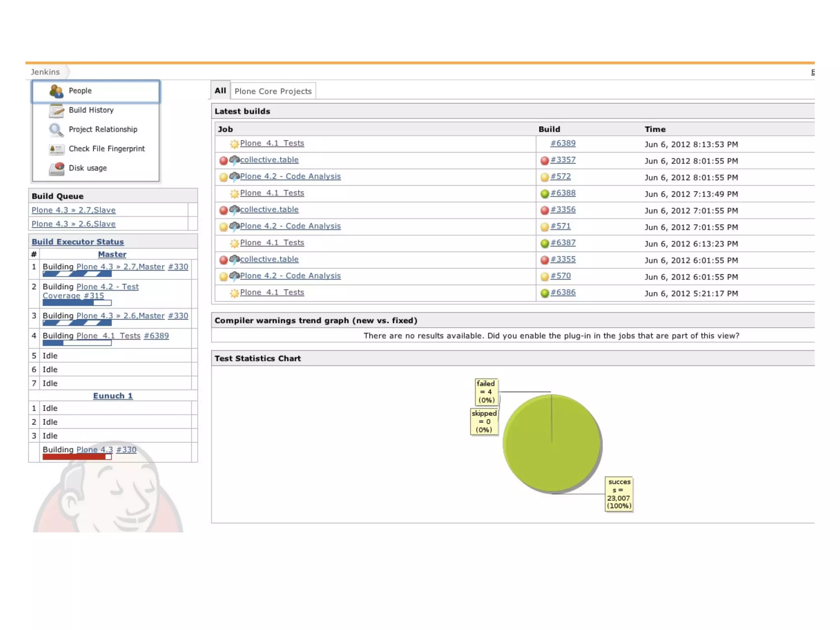Click the People icon in sidebar
The image size is (840, 630).
pos(56,91)
